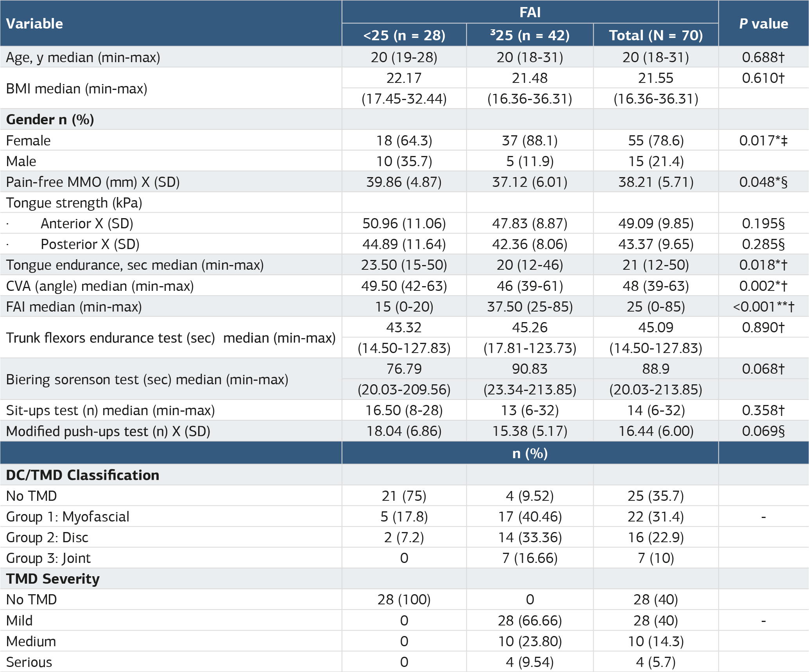This screenshot has width=809, height=672.
Task: Click the '14 (33.36)' Disc cell
Action: coord(530,538)
